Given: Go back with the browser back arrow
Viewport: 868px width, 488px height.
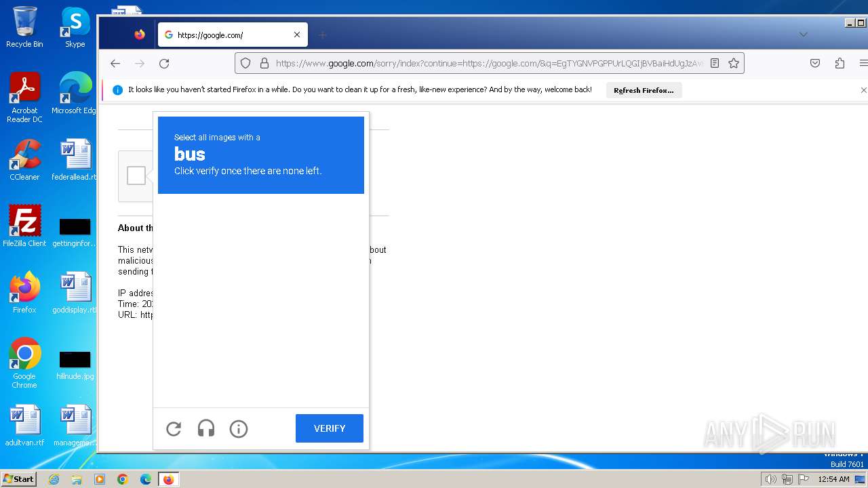Looking at the screenshot, I should pos(115,63).
